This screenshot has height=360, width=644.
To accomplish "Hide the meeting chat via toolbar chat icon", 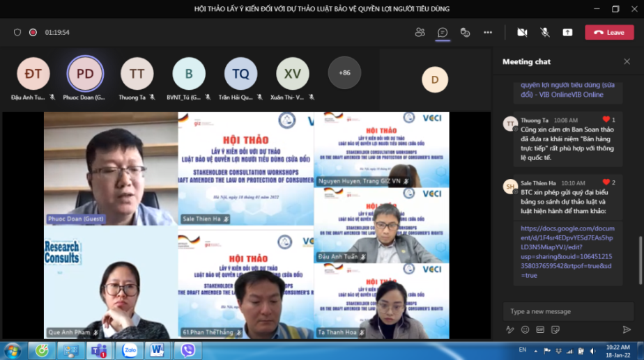I will tap(442, 32).
